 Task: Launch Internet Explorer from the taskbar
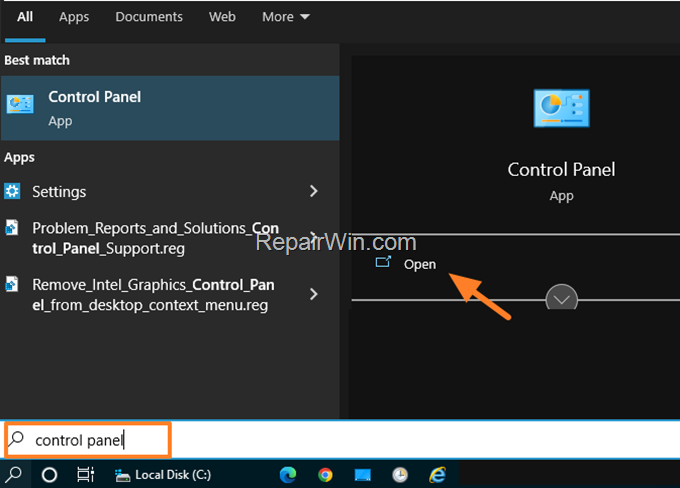pyautogui.click(x=438, y=475)
